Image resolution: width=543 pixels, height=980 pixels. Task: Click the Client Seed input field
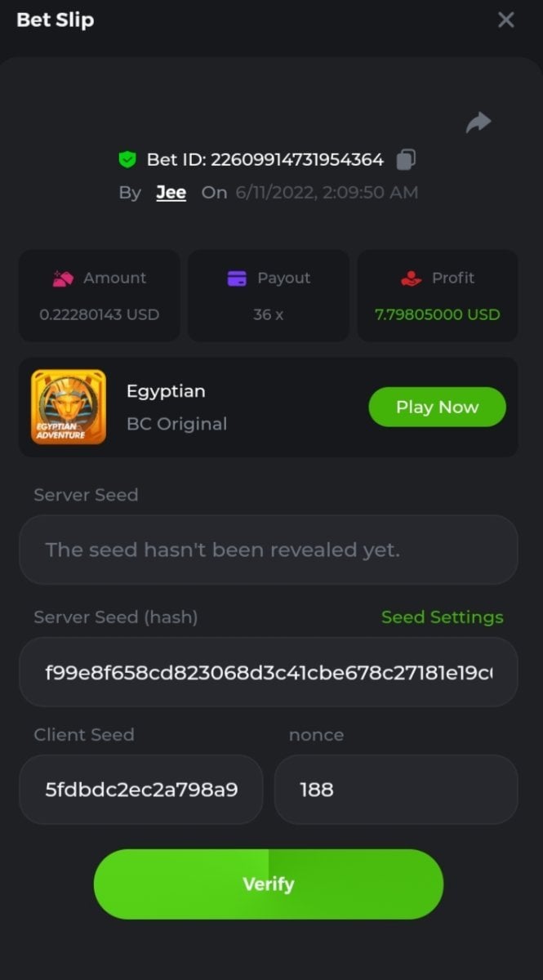pyautogui.click(x=141, y=790)
